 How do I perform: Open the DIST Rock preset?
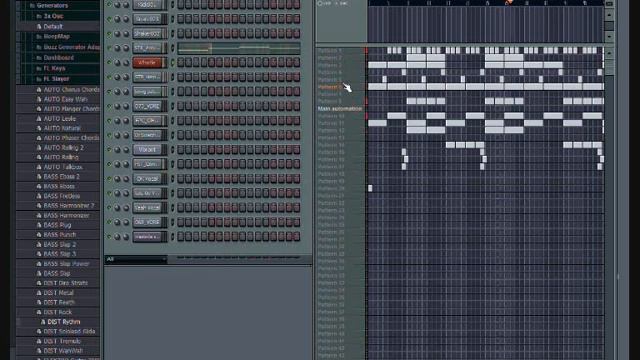coord(58,312)
